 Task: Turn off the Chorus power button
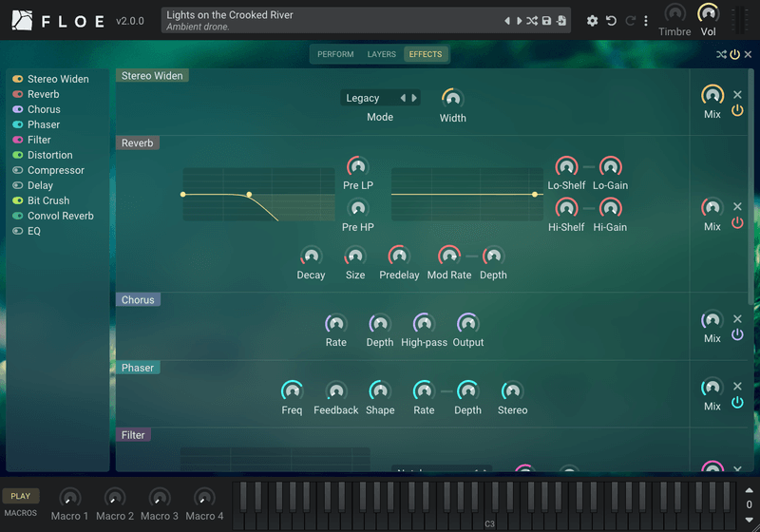click(x=737, y=334)
